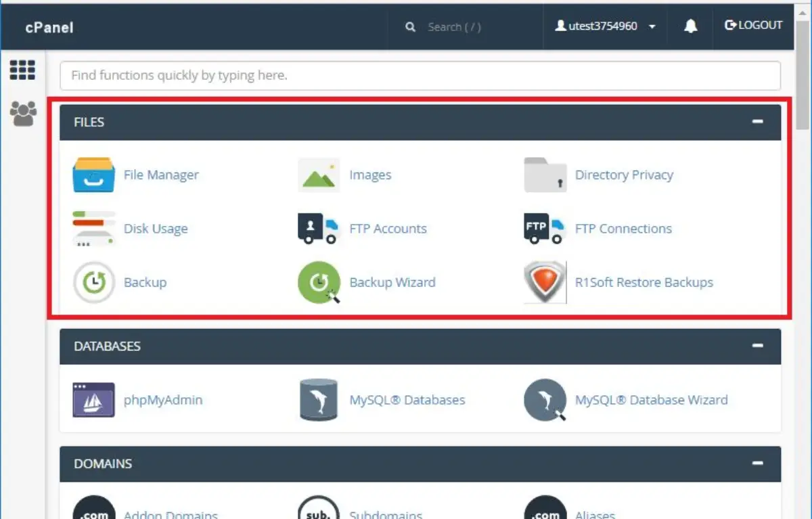
Task: Open the File Manager link
Action: [161, 175]
